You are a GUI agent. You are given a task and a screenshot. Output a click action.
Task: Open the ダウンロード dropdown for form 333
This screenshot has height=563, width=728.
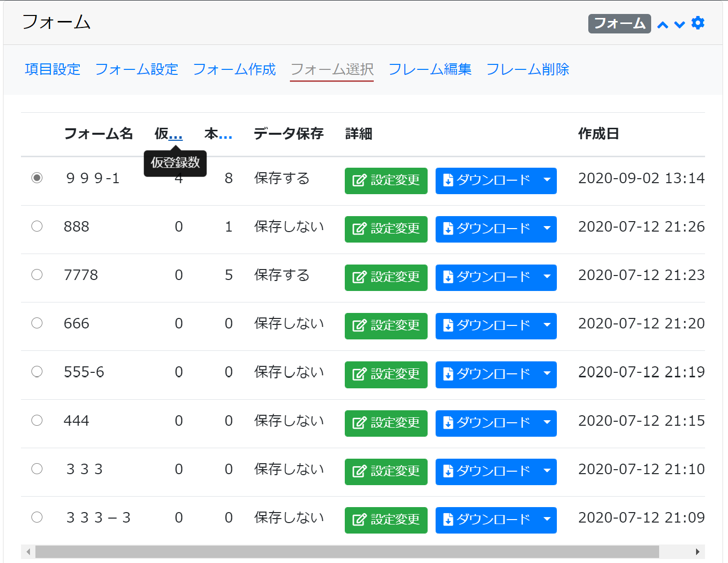(546, 471)
